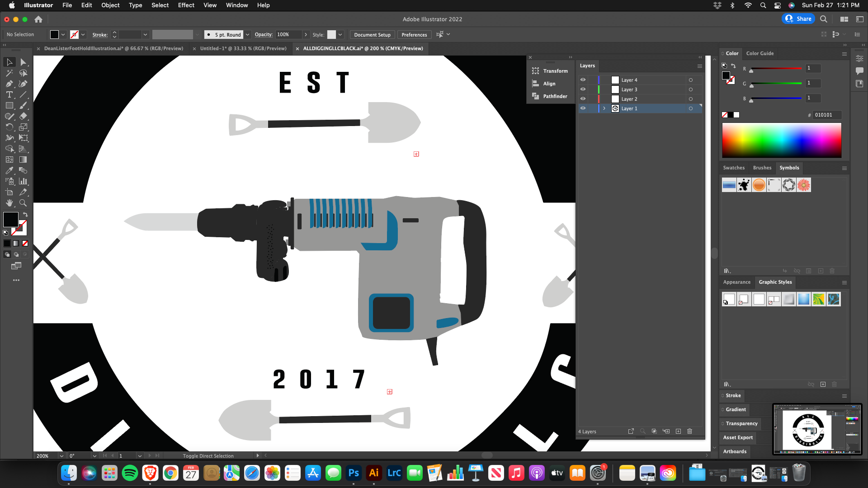Open Photoshop from the dock
Image resolution: width=868 pixels, height=488 pixels.
(354, 473)
